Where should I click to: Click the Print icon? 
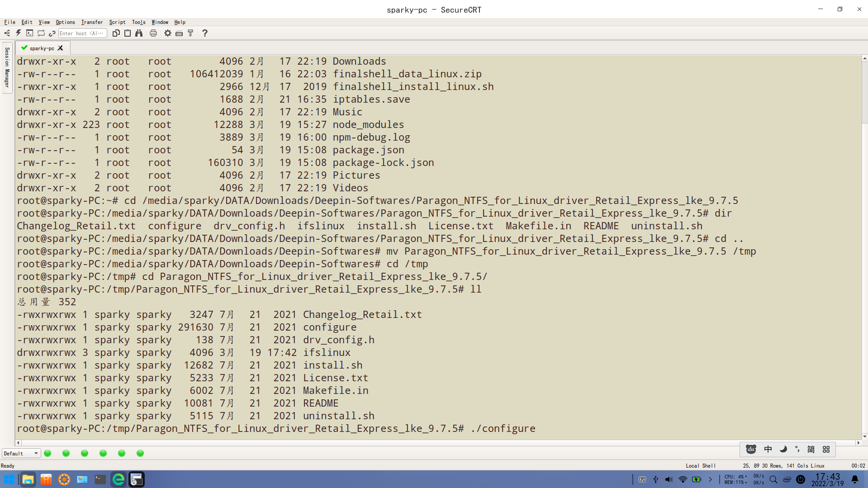(153, 33)
